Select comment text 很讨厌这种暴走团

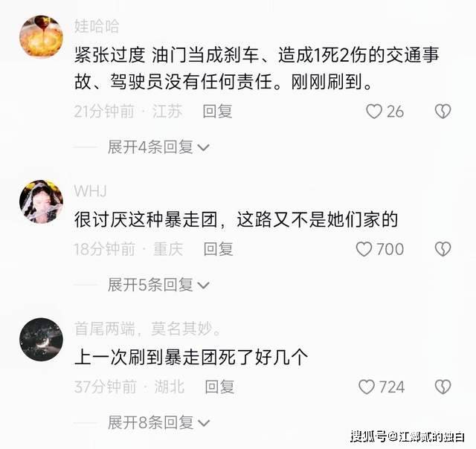[x=146, y=219]
